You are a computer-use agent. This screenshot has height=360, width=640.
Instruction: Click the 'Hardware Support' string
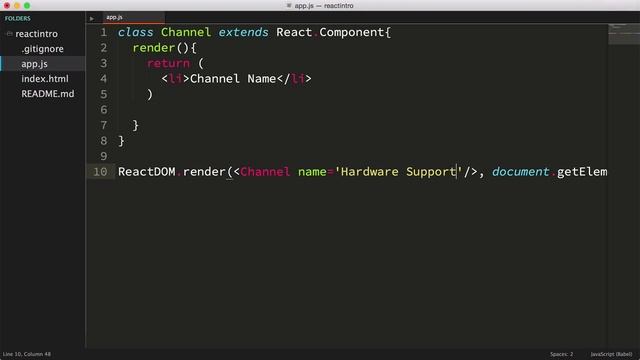tap(398, 172)
